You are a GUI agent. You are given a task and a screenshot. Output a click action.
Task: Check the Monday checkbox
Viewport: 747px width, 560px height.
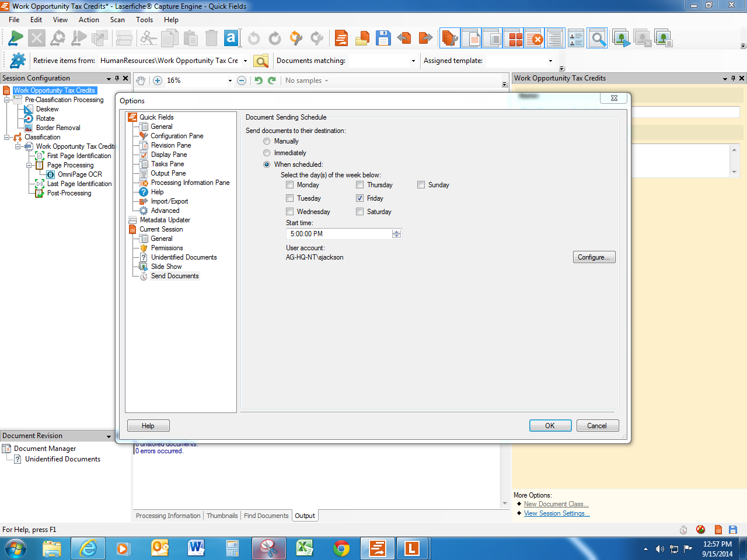[290, 185]
